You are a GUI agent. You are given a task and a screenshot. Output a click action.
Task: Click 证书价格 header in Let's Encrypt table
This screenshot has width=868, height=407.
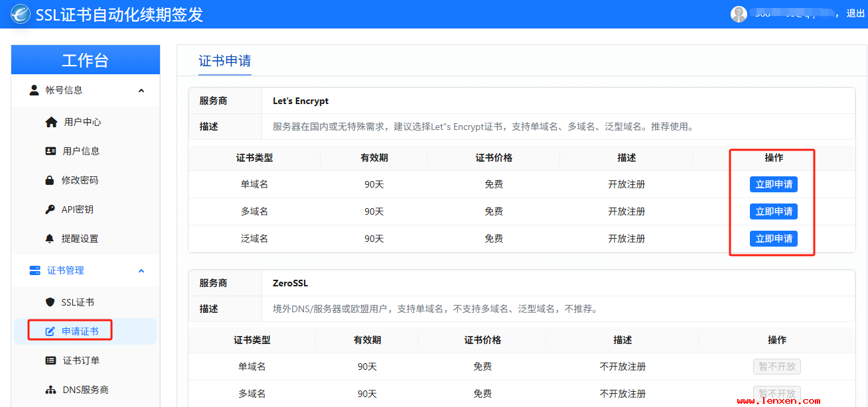[x=494, y=158]
